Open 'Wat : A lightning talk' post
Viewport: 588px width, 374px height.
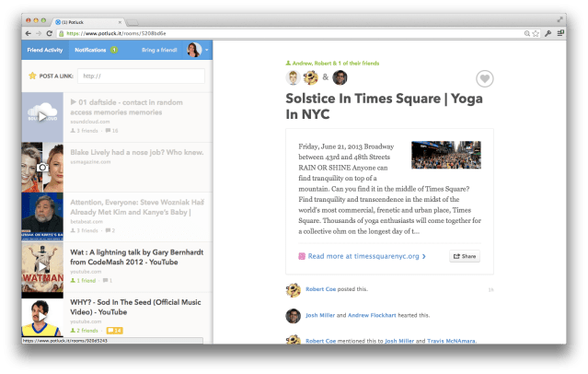pos(136,257)
